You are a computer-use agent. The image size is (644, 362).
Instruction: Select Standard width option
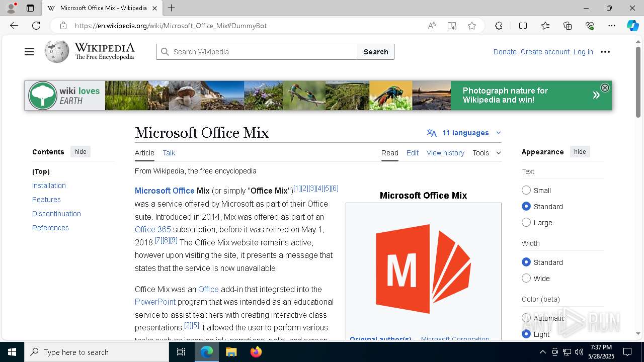[526, 262]
